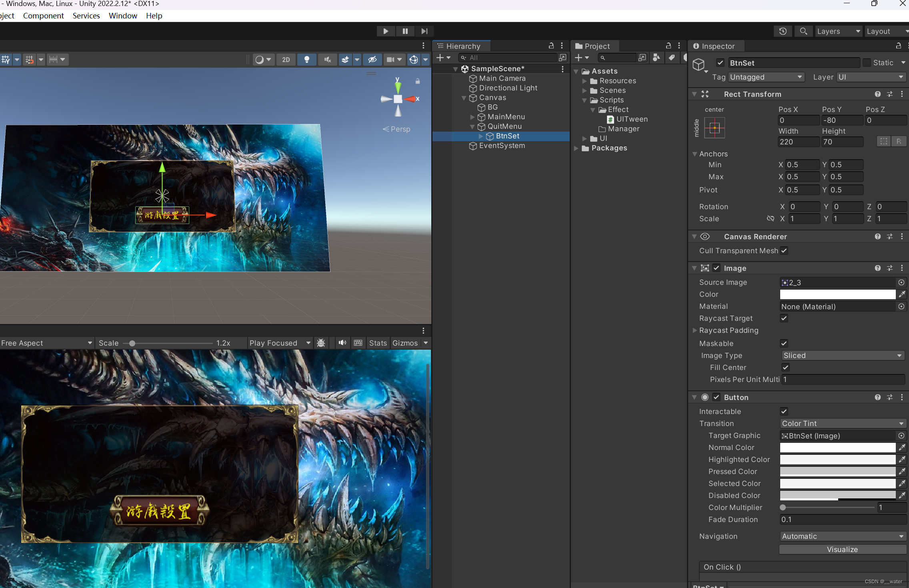Screen dimensions: 909x588
Task: Click the Scene orientation gizmo center cube
Action: click(398, 99)
